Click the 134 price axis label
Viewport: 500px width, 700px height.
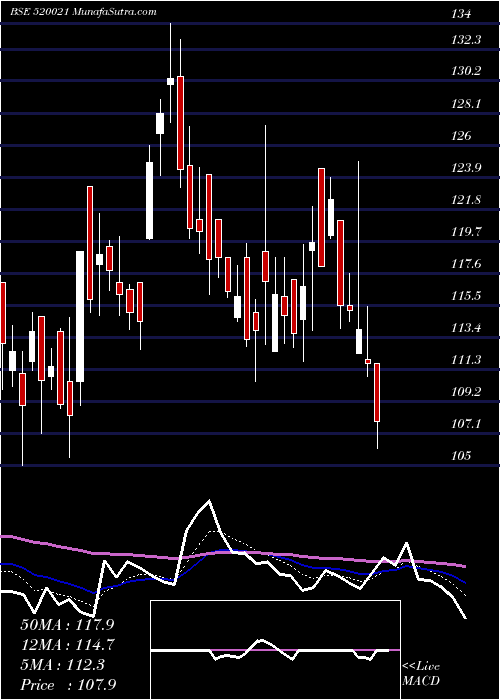coord(461,14)
